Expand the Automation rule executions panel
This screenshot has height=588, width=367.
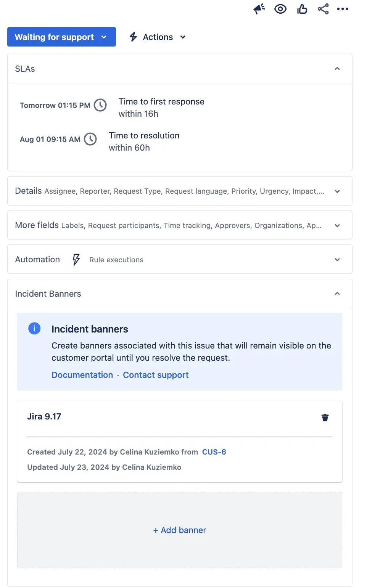(337, 260)
